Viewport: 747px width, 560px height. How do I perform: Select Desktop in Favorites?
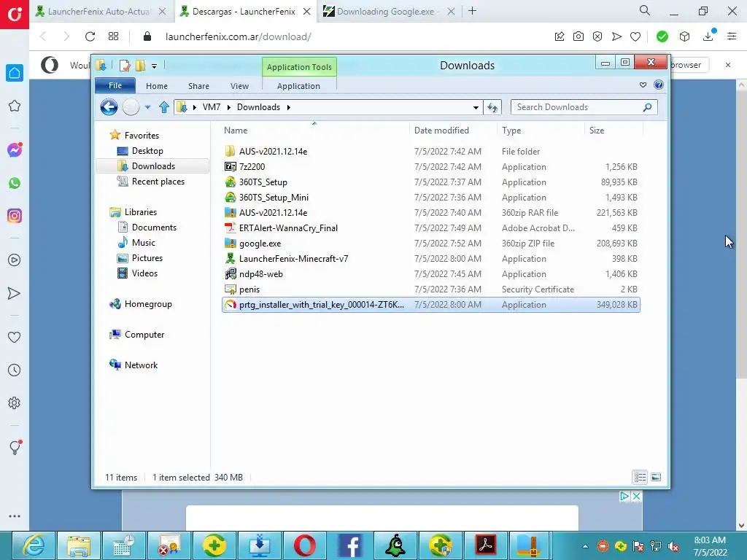(147, 151)
